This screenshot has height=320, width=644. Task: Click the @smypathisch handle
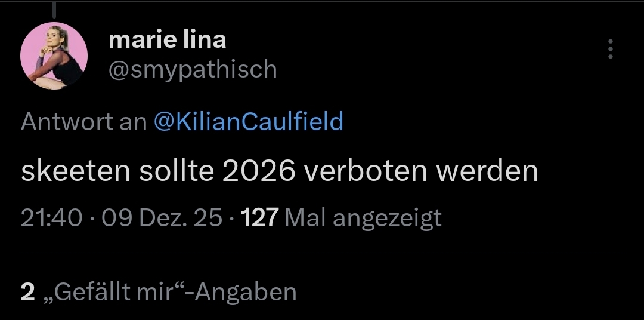pos(193,70)
